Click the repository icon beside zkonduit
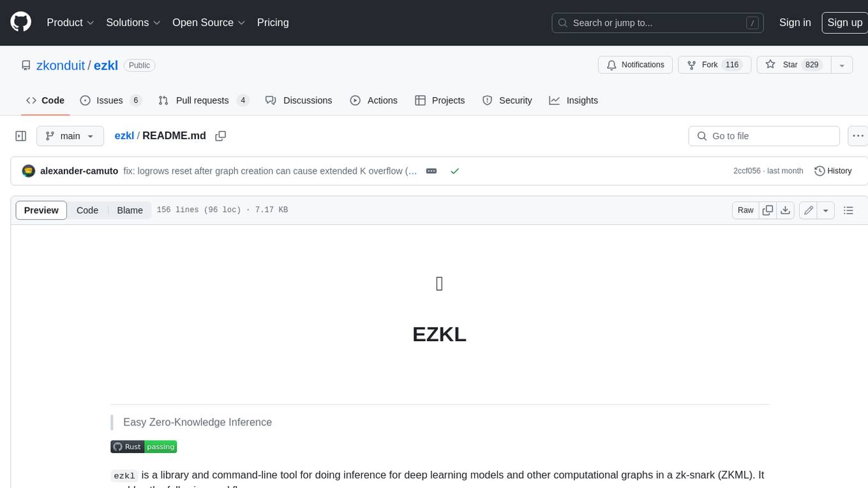 pos(26,65)
